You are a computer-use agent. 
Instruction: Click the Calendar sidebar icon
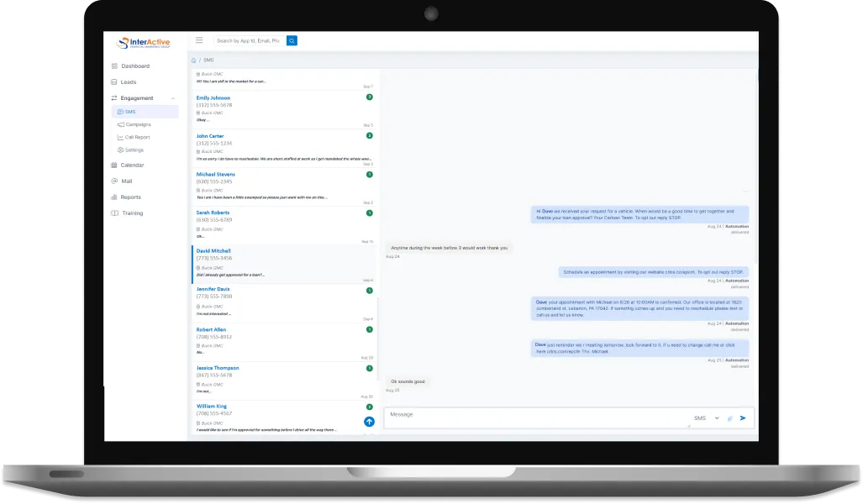point(114,165)
